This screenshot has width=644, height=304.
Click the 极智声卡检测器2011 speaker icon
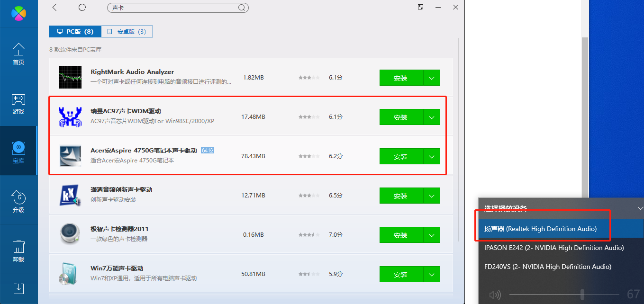pos(70,234)
